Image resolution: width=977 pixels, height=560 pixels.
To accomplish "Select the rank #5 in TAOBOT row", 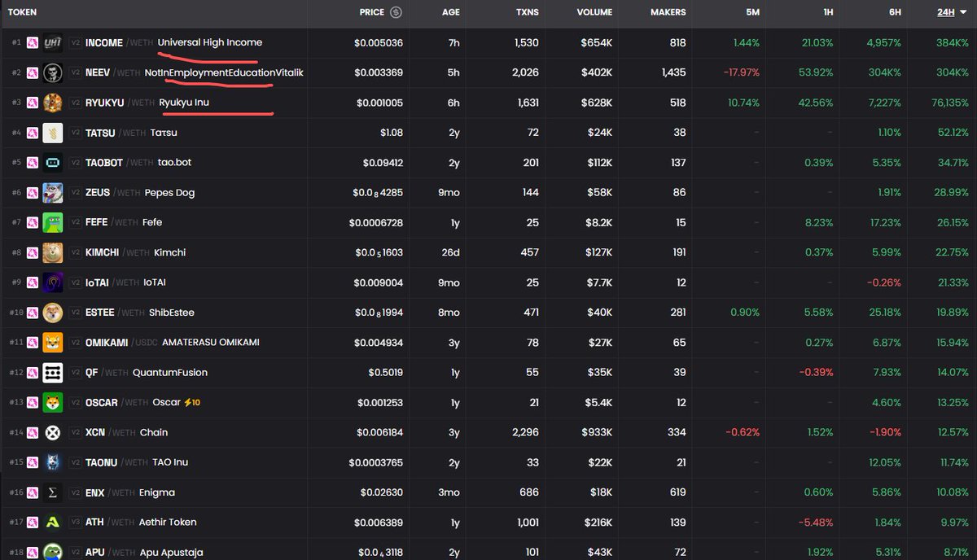I will click(16, 163).
